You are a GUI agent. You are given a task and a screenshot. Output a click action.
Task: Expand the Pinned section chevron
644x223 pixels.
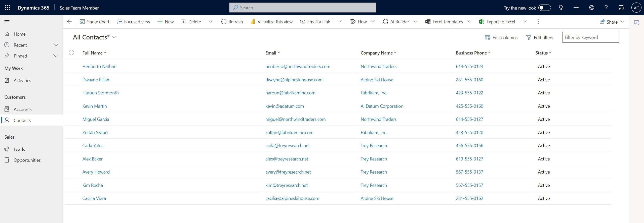[56, 56]
